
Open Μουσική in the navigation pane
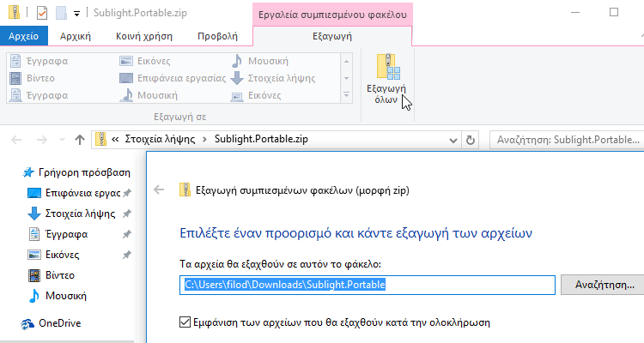click(58, 295)
